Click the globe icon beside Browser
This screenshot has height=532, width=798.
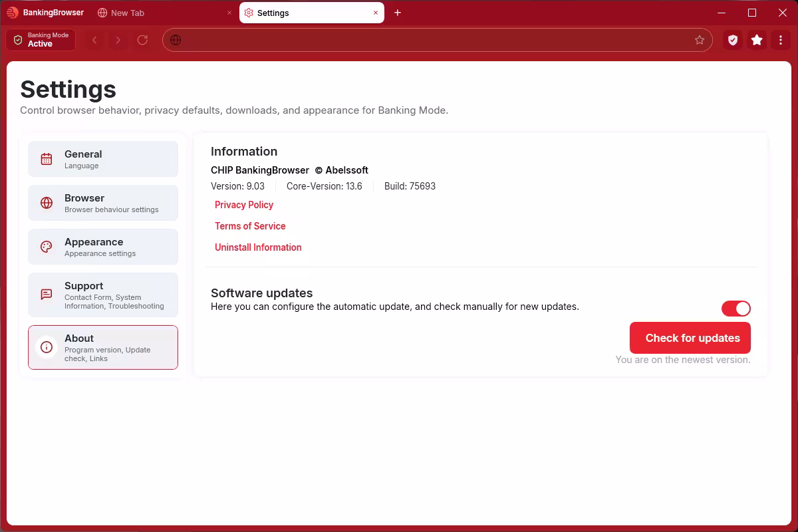(47, 203)
